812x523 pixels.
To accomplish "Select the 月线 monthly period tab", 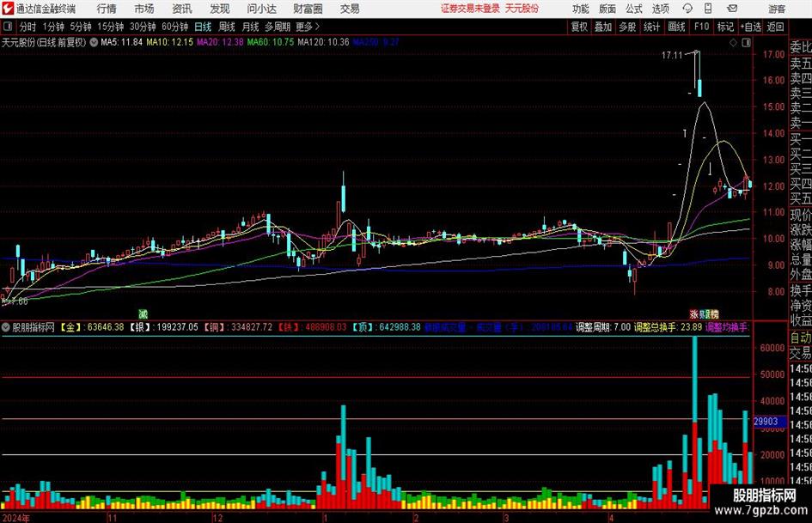I will pos(251,27).
